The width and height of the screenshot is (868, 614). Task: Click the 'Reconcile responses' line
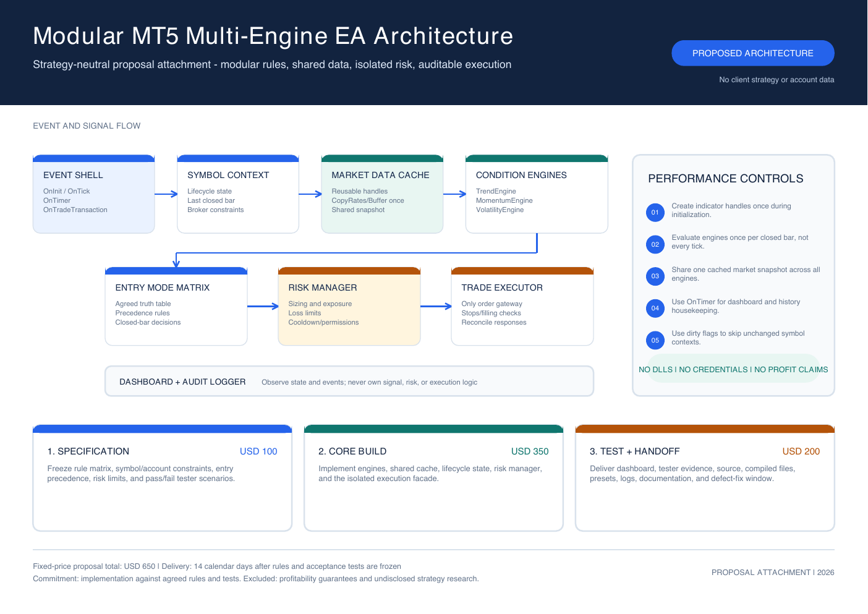pyautogui.click(x=494, y=322)
